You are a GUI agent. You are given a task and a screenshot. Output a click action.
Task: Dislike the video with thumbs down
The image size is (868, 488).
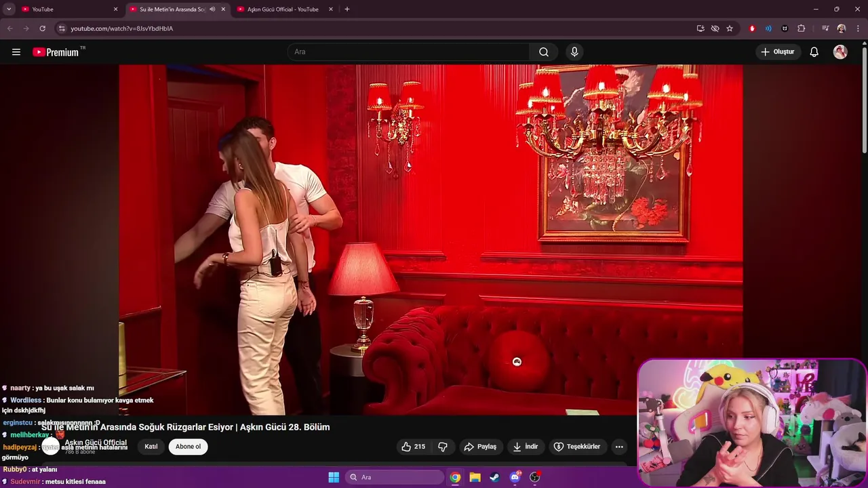pos(443,447)
